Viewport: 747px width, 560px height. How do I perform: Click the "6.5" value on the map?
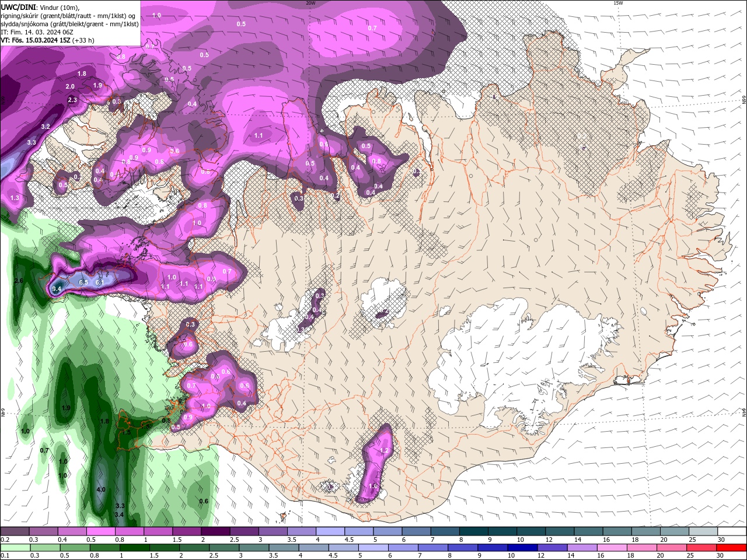point(83,282)
